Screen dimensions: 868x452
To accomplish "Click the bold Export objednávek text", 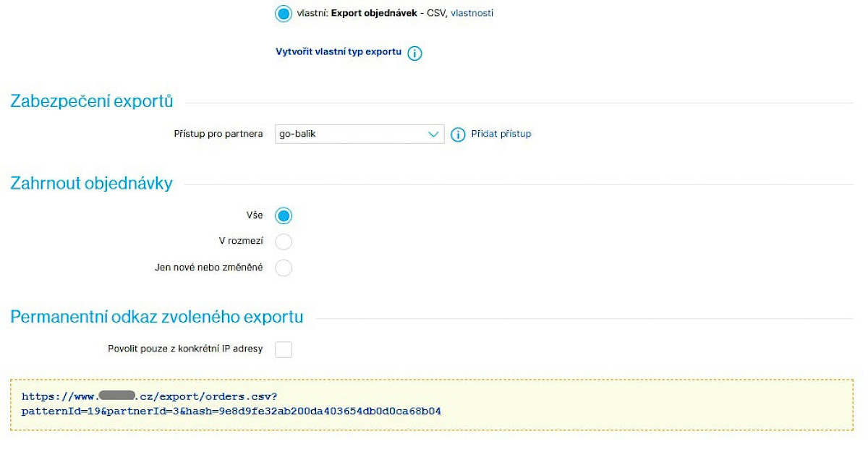I will [374, 13].
